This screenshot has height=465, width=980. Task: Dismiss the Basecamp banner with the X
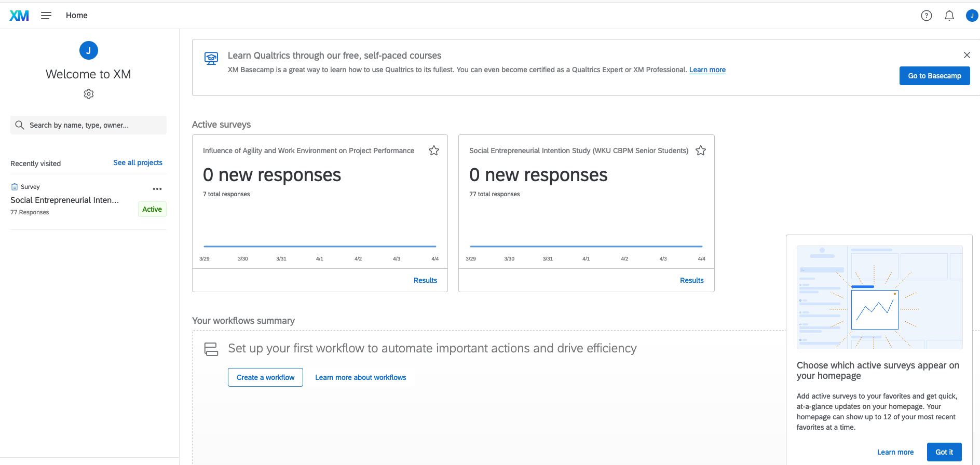967,55
